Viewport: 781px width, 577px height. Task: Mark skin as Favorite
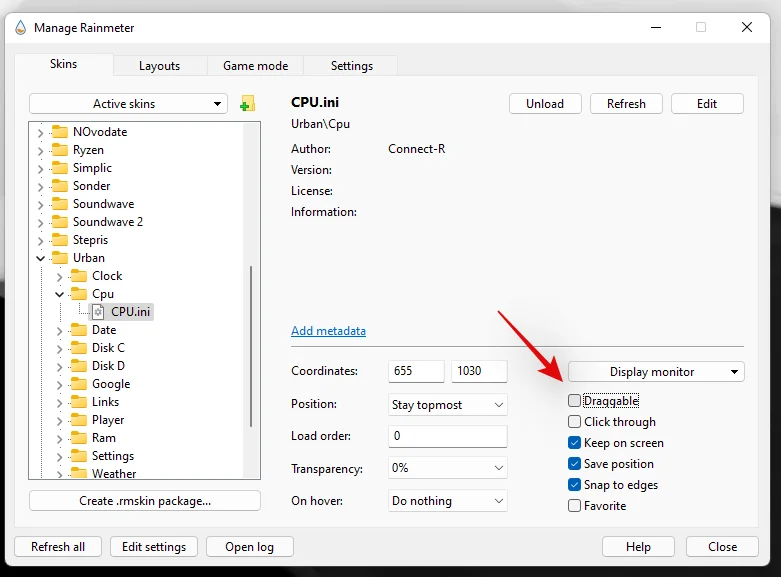coord(574,506)
